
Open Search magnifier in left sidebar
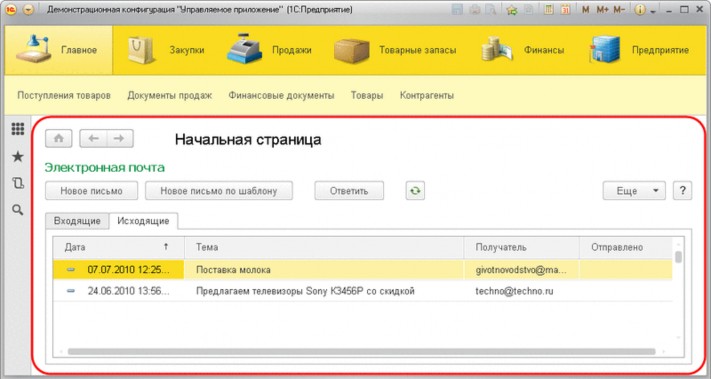pyautogui.click(x=18, y=209)
